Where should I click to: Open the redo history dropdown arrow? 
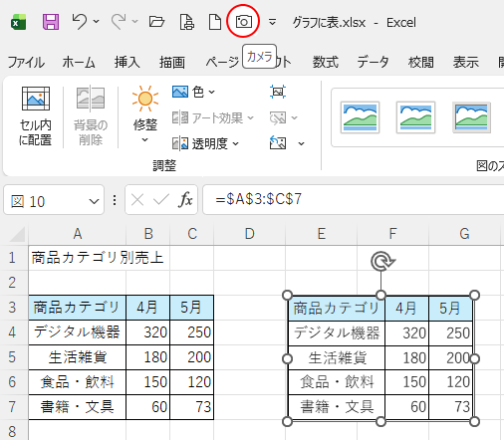point(134,22)
